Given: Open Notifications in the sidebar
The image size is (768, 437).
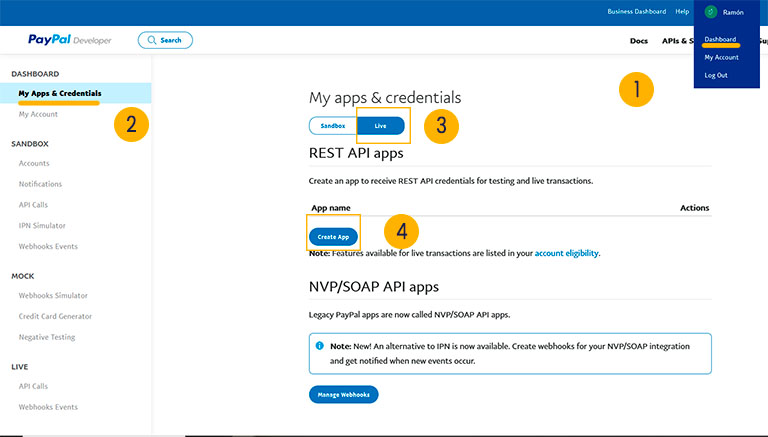Looking at the screenshot, I should pos(40,184).
